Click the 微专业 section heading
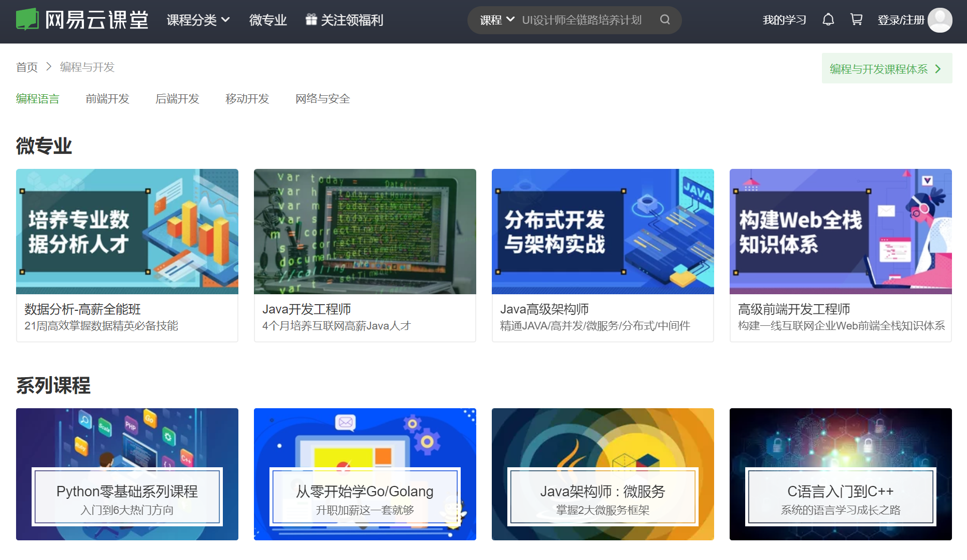 coord(44,146)
